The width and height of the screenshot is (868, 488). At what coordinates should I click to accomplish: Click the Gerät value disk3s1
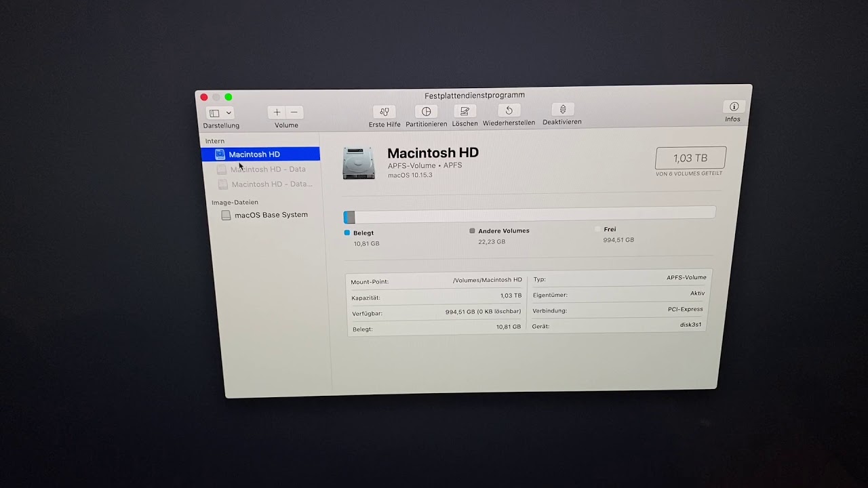tap(691, 325)
